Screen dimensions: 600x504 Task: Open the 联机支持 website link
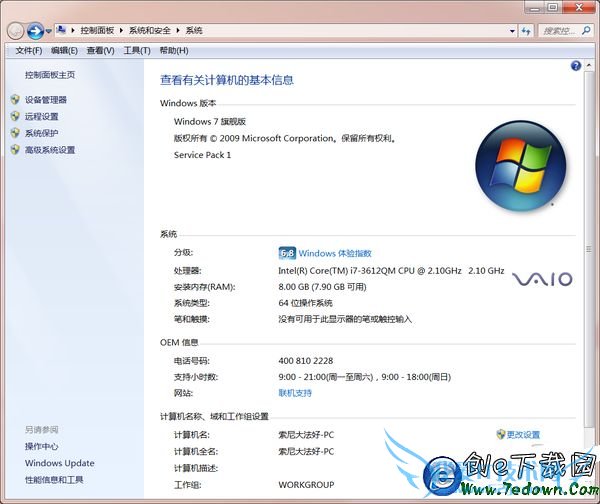(x=295, y=393)
